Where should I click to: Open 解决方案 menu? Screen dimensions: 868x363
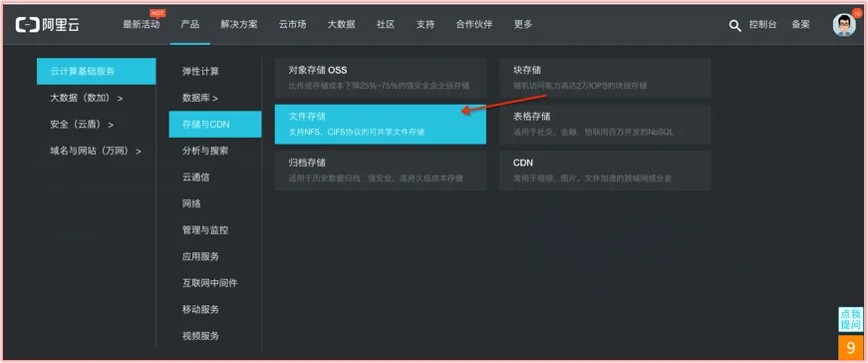point(238,24)
